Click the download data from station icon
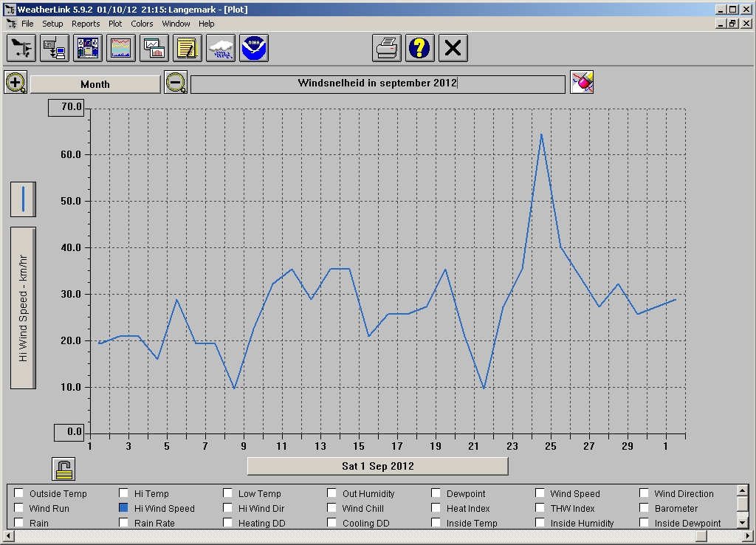 55,48
